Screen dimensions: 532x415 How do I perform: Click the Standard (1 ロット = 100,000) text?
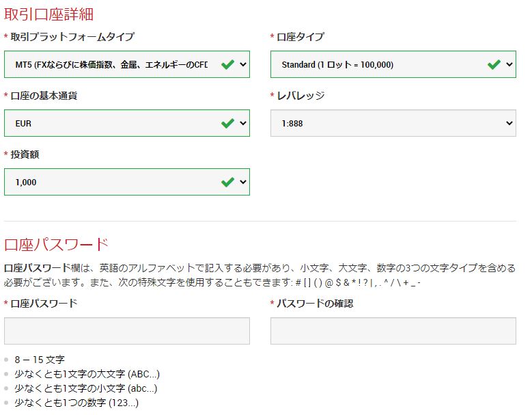pyautogui.click(x=337, y=64)
